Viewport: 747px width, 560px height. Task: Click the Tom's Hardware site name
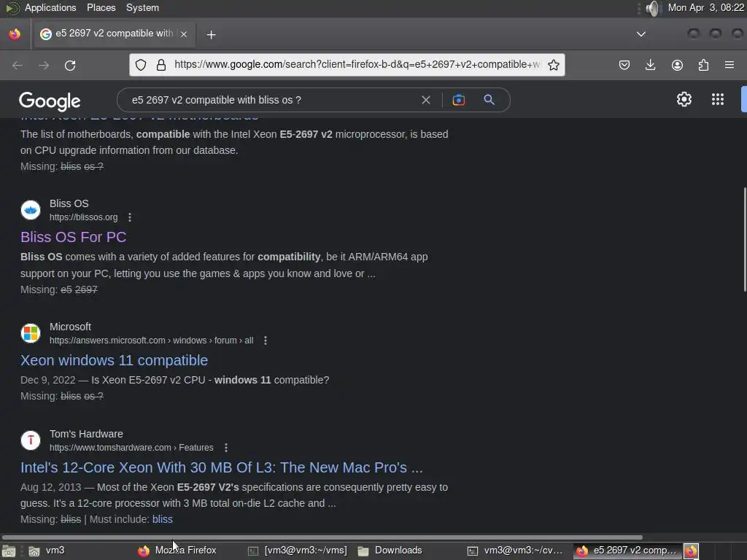click(86, 434)
